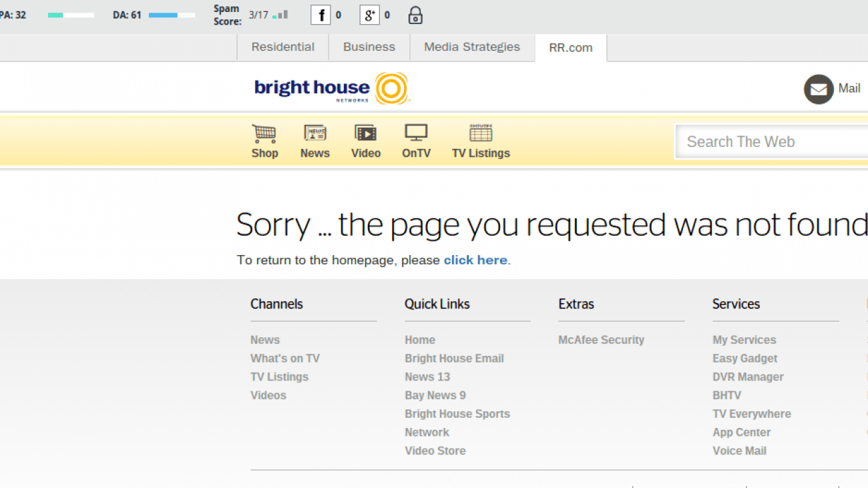868x488 pixels.
Task: Click the Video film icon
Action: point(366,133)
